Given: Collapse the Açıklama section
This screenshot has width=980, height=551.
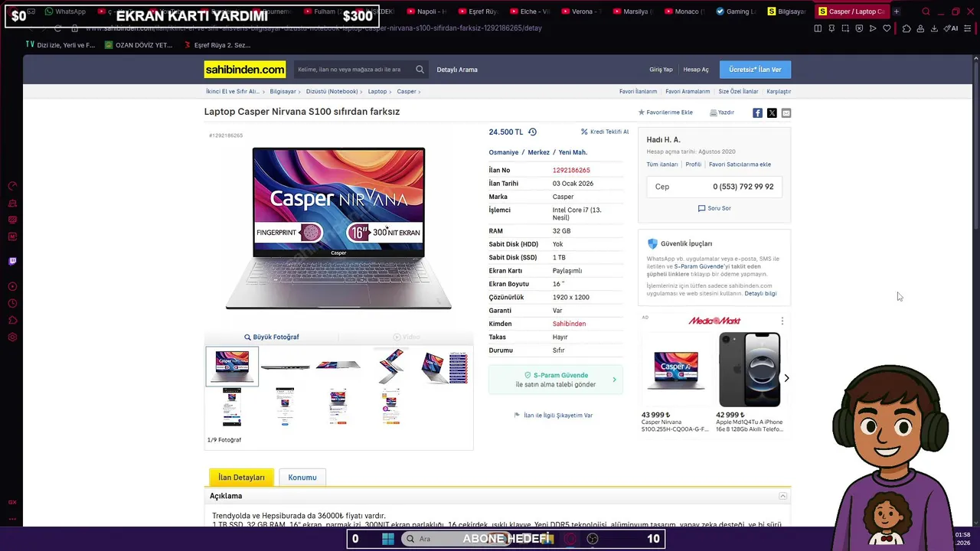Looking at the screenshot, I should [782, 496].
